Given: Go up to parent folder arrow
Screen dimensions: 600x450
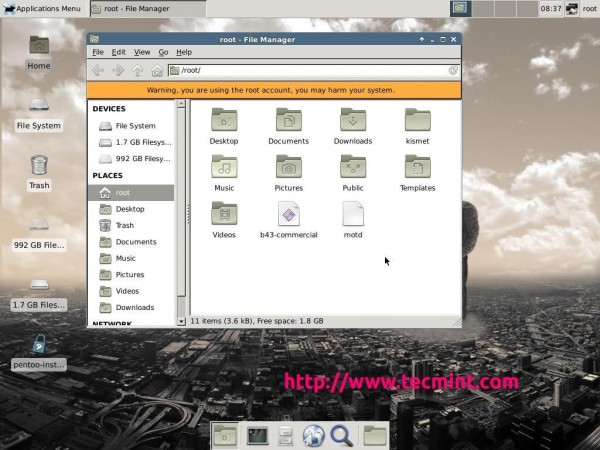Looking at the screenshot, I should tap(137, 70).
